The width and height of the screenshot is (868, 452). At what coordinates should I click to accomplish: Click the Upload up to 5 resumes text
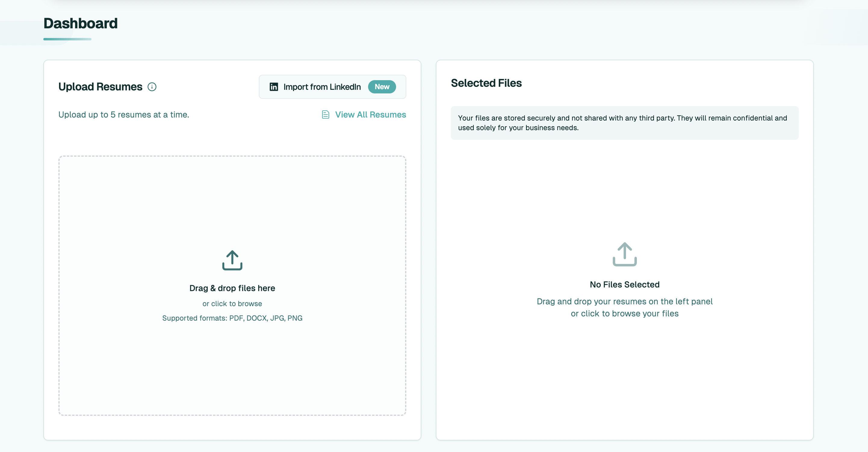(124, 115)
